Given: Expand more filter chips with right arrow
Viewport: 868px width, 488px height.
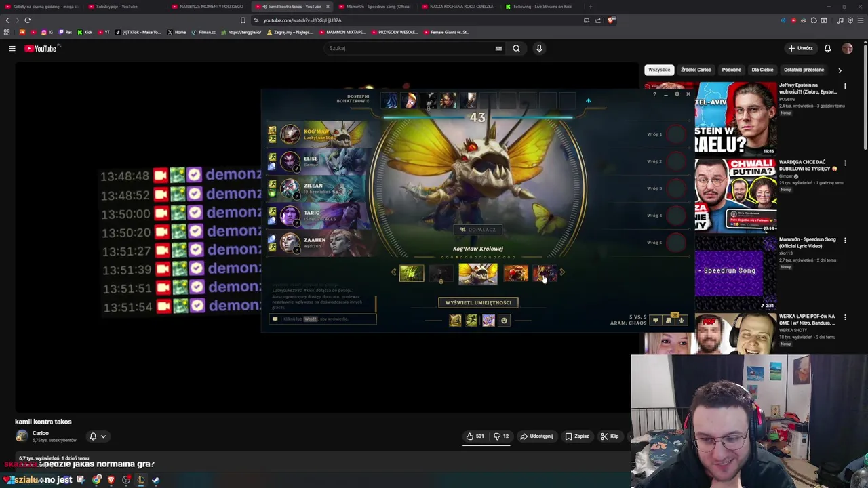Looking at the screenshot, I should 840,70.
